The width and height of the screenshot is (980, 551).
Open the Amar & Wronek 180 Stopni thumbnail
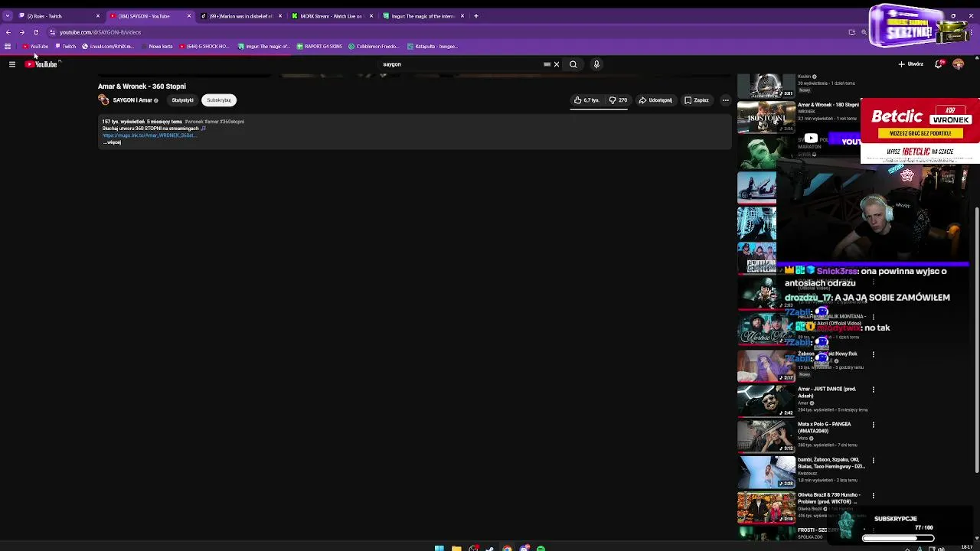(x=766, y=117)
